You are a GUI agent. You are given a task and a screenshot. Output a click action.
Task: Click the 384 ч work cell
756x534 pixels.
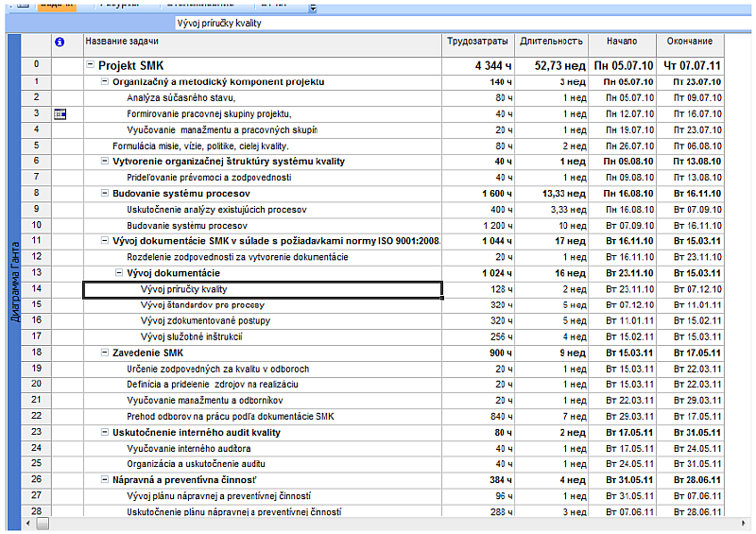(x=478, y=480)
